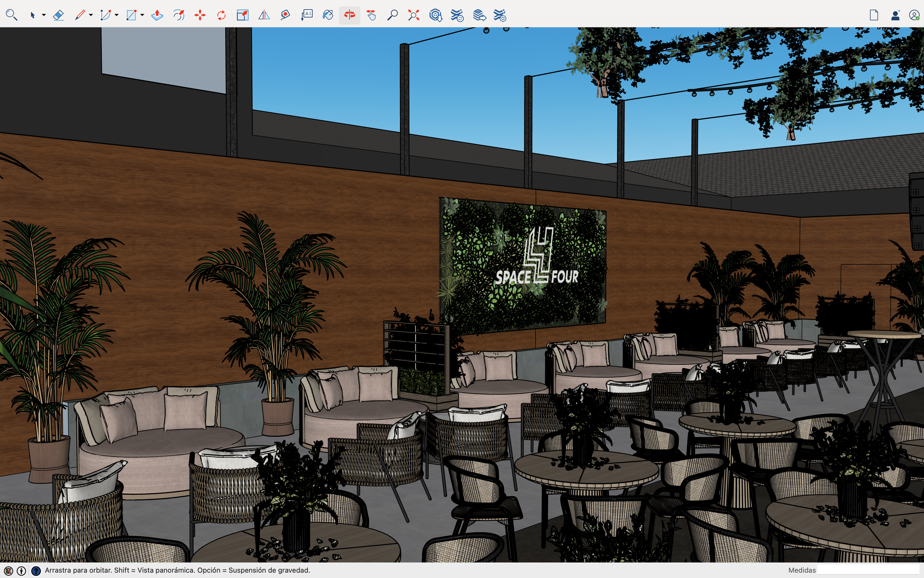924x578 pixels.
Task: Select the Rectangle shape tool
Action: tap(131, 15)
